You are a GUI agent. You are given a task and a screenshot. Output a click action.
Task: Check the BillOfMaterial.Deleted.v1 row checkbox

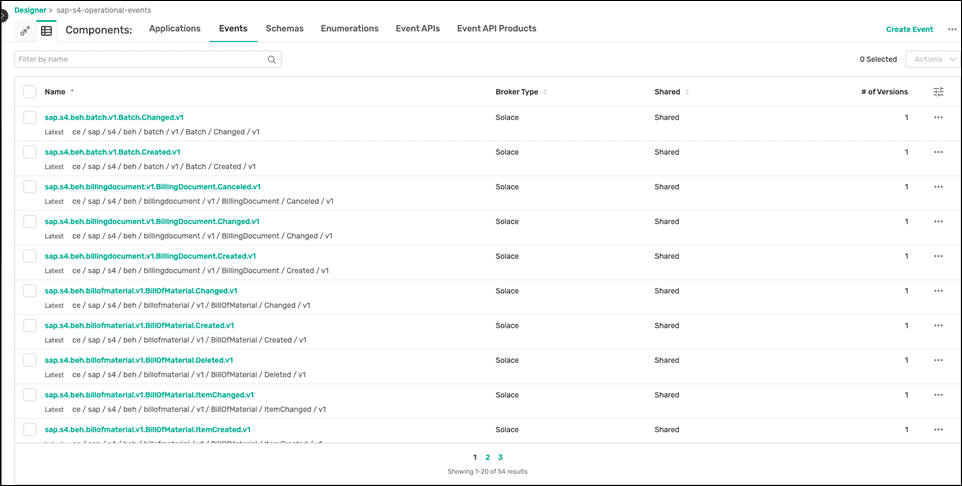pos(30,360)
